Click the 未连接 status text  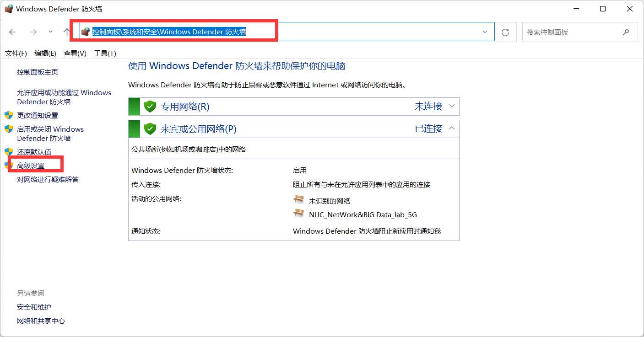coord(428,106)
